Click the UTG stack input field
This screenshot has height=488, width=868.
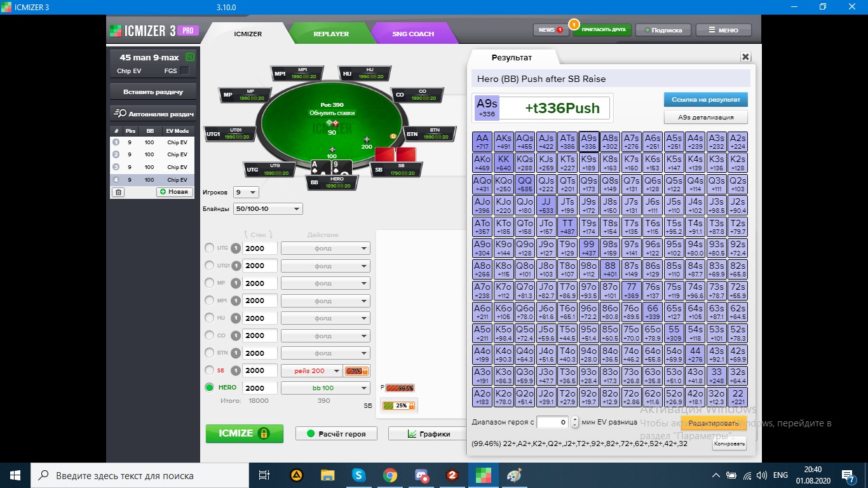coord(260,248)
